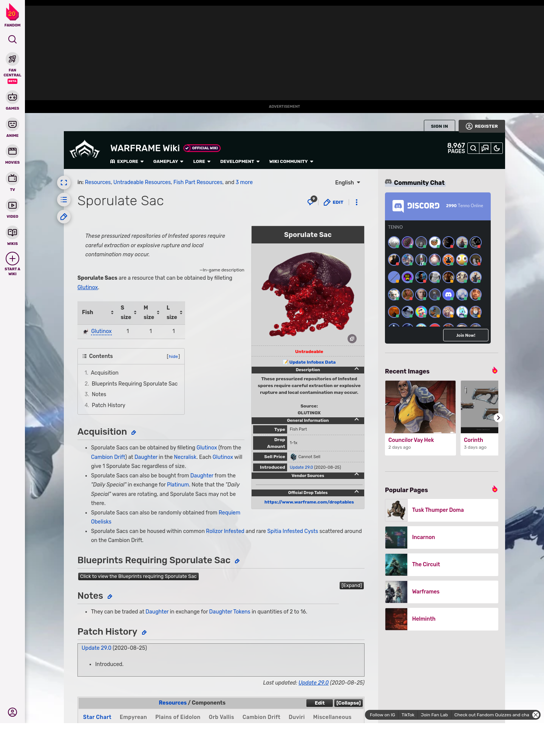Open the Gameplay menu
This screenshot has height=756, width=544.
coord(168,161)
